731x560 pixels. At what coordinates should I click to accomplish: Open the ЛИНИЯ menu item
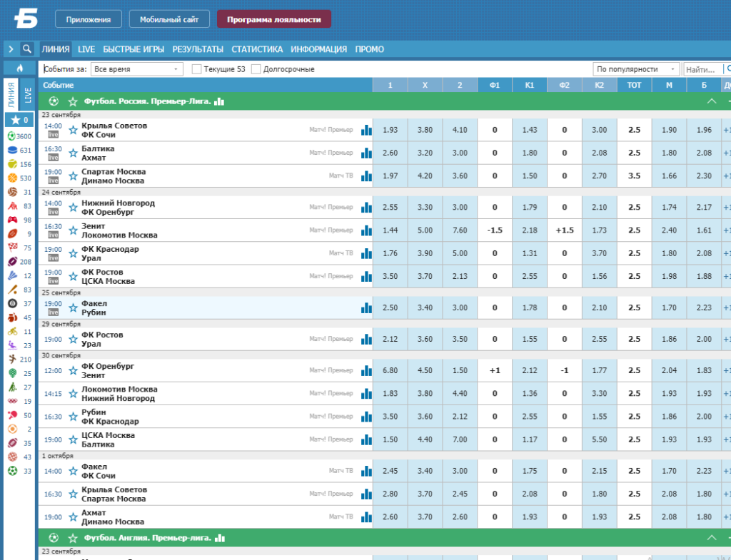tap(56, 49)
